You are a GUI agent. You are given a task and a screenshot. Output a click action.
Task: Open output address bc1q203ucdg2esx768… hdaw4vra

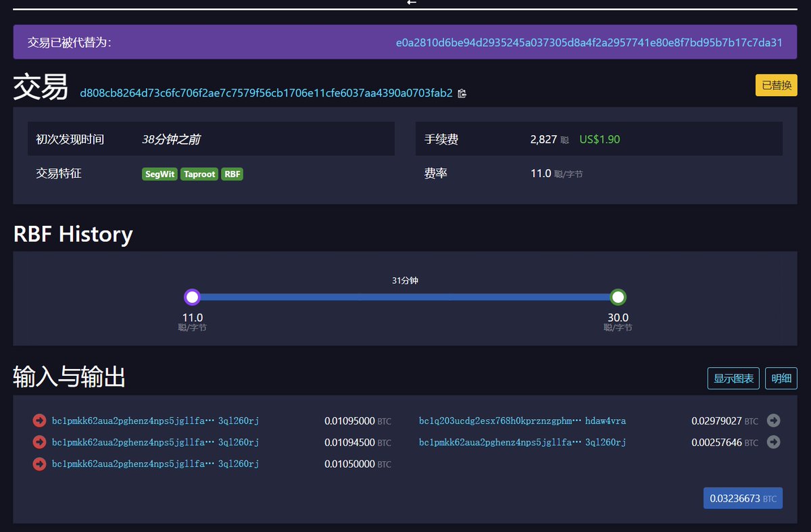[x=522, y=420]
